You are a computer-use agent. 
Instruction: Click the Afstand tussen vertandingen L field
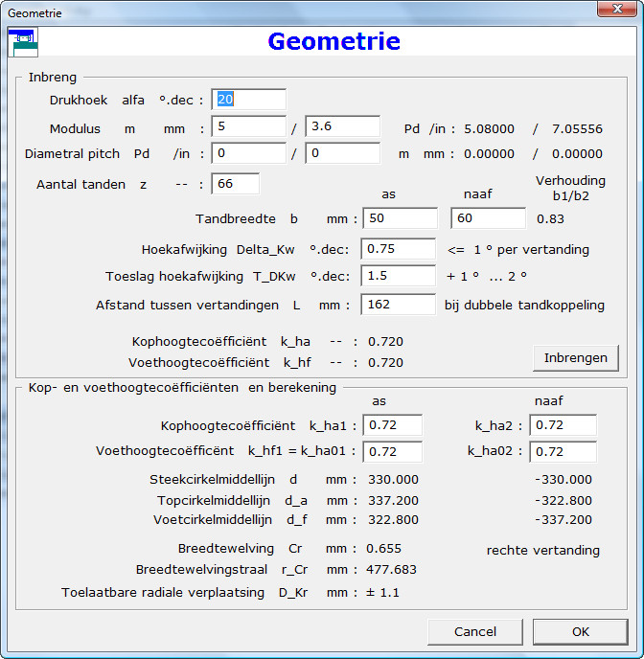pyautogui.click(x=398, y=305)
